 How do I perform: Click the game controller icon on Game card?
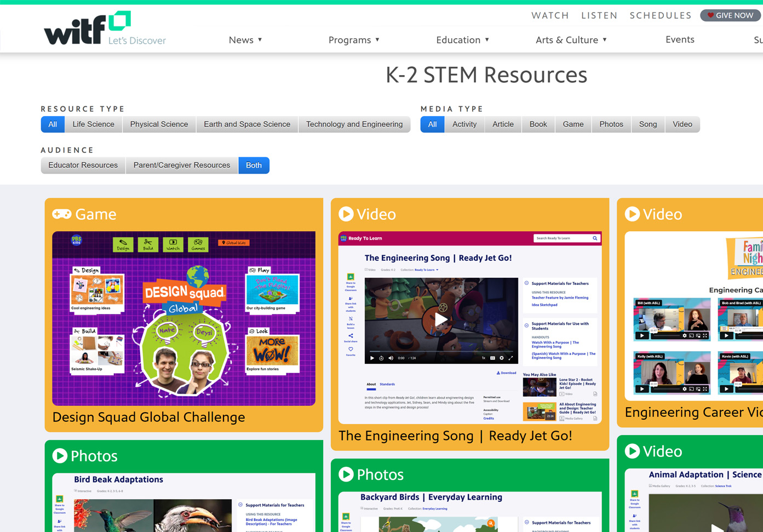[62, 214]
